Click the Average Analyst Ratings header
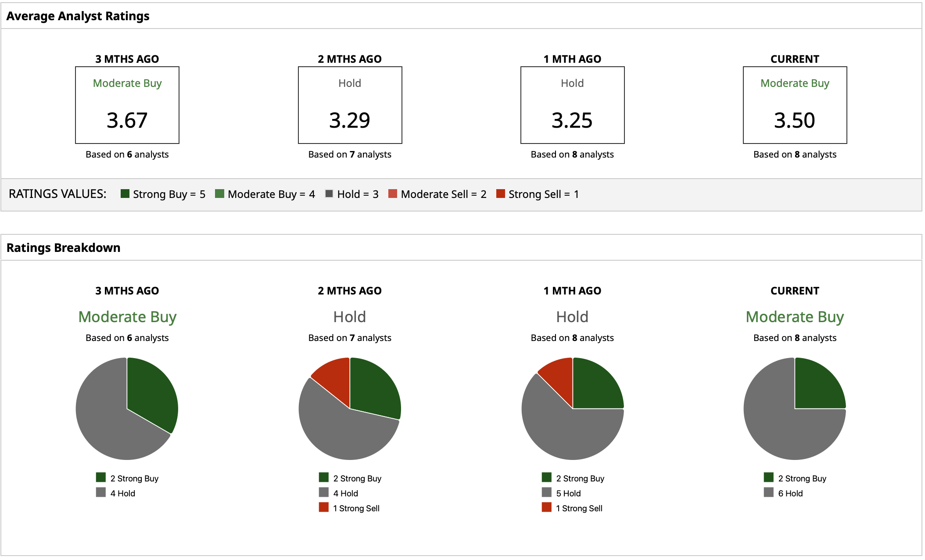The image size is (925, 560). [x=78, y=16]
